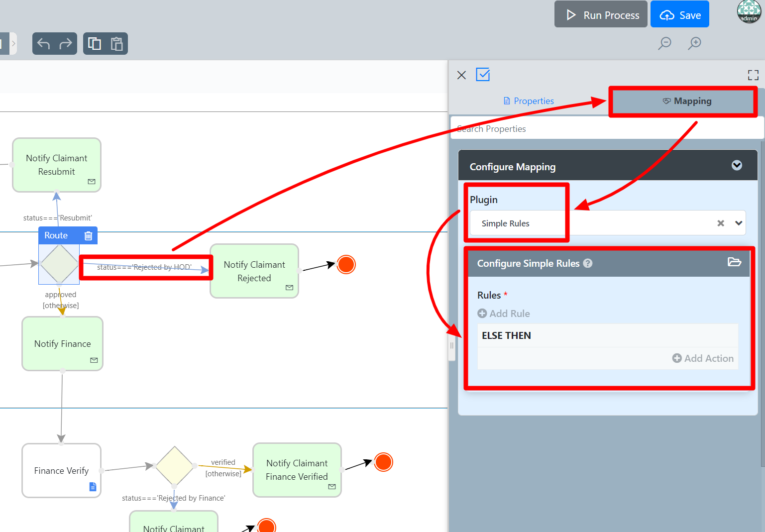This screenshot has width=765, height=532.
Task: Redo the last undone change
Action: click(x=66, y=44)
